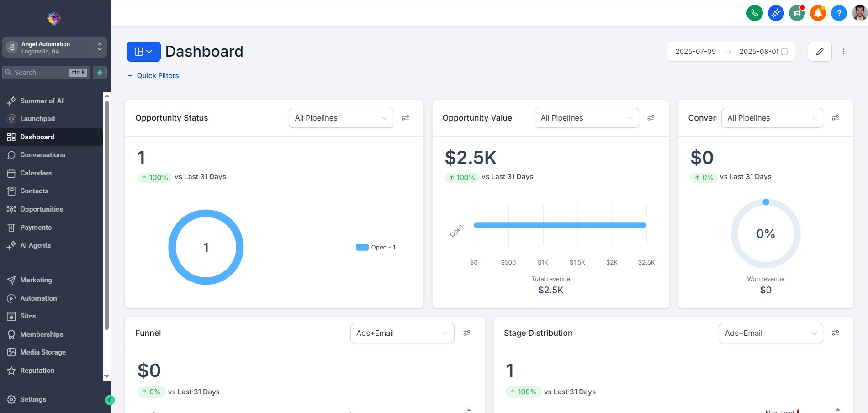The height and width of the screenshot is (413, 868).
Task: Change the 2025-07-09 start date
Action: tap(695, 52)
